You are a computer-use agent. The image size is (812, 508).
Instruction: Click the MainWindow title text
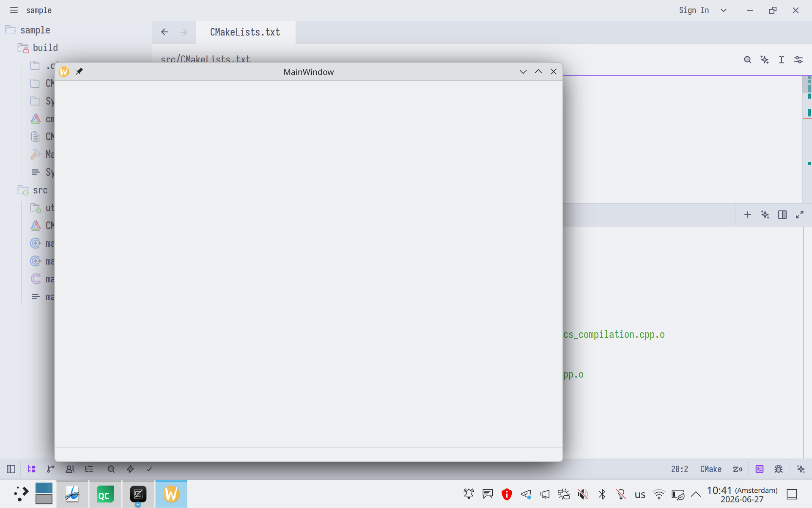309,72
